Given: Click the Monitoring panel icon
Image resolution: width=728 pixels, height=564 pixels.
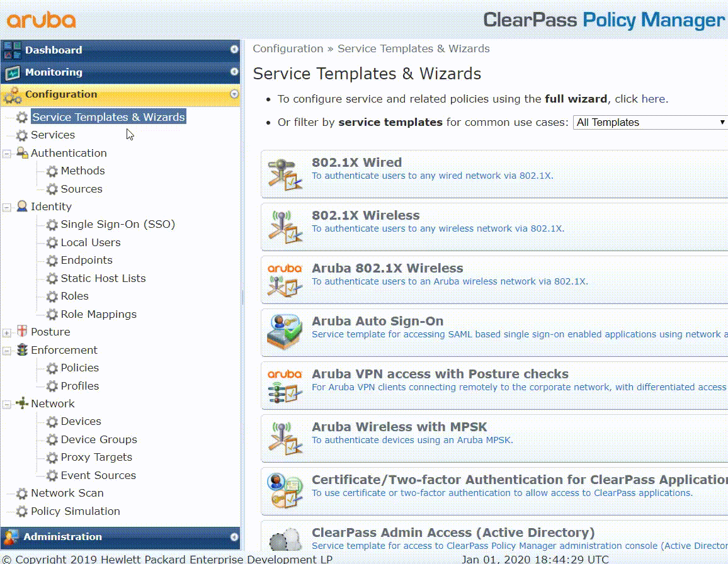Looking at the screenshot, I should click(13, 72).
